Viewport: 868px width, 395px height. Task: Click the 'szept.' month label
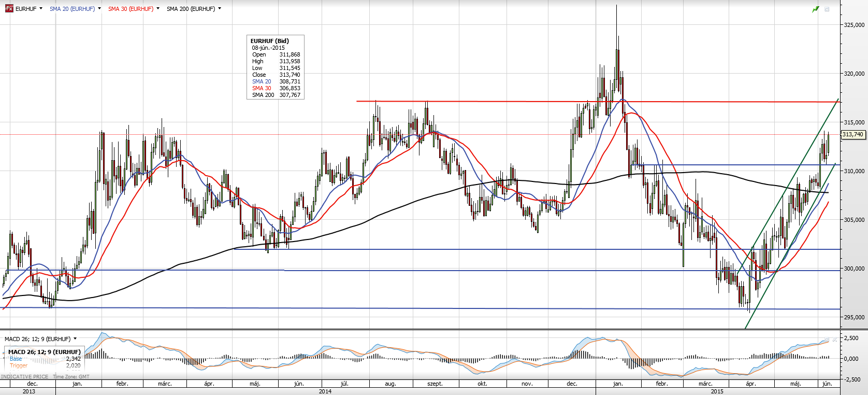pyautogui.click(x=435, y=384)
